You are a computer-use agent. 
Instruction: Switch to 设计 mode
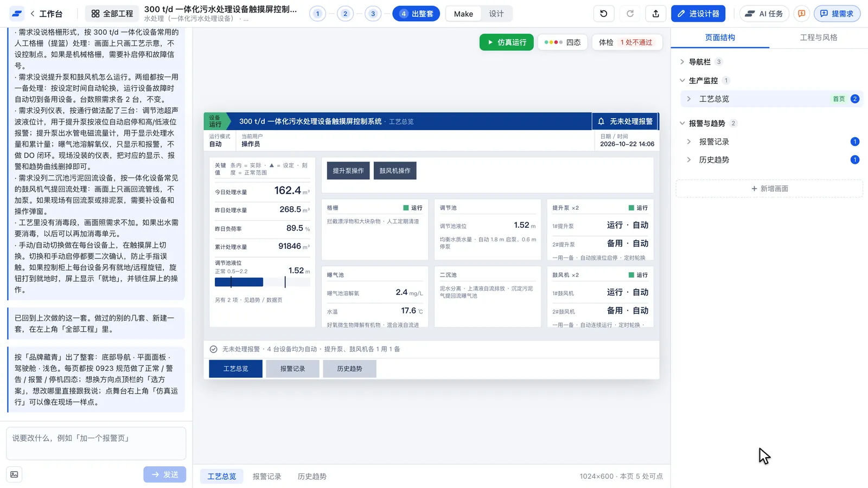coord(496,14)
